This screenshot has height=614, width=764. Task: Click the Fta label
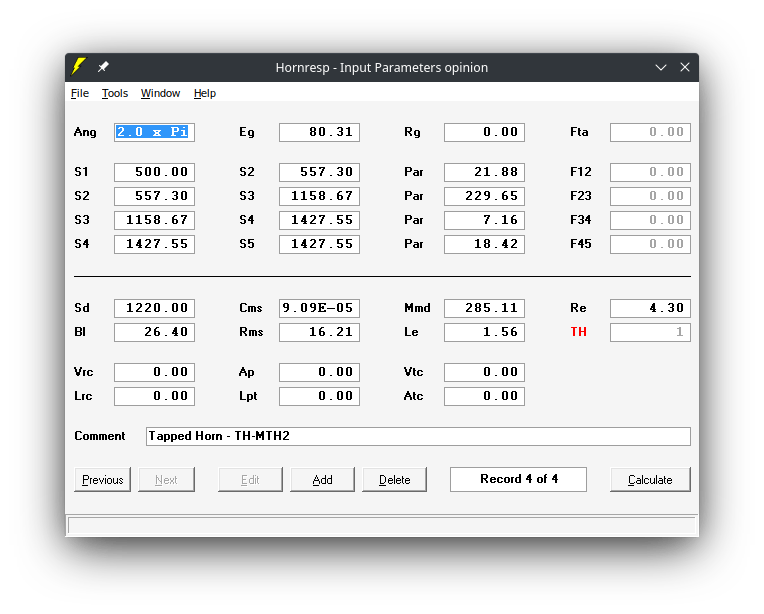(x=579, y=132)
